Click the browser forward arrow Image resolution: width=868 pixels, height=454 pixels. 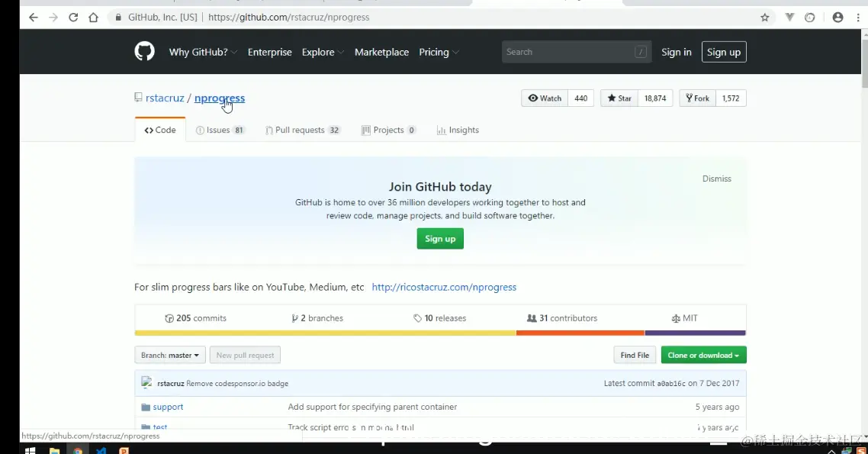53,17
